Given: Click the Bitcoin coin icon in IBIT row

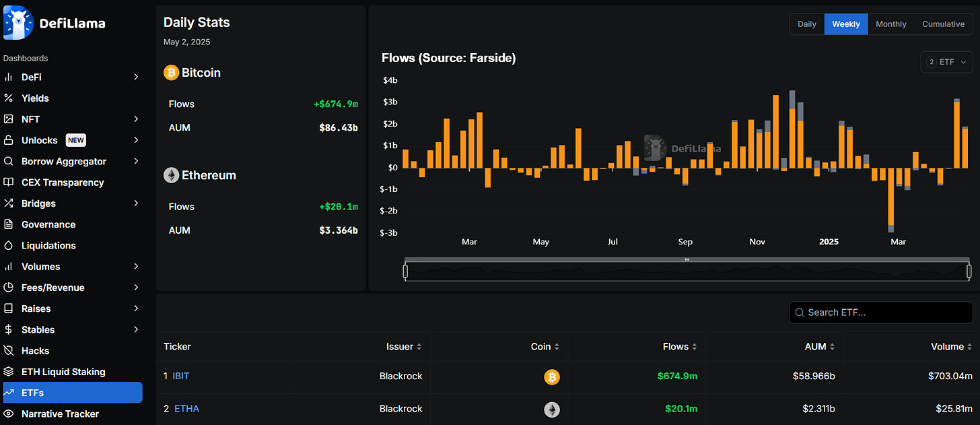Looking at the screenshot, I should point(552,378).
